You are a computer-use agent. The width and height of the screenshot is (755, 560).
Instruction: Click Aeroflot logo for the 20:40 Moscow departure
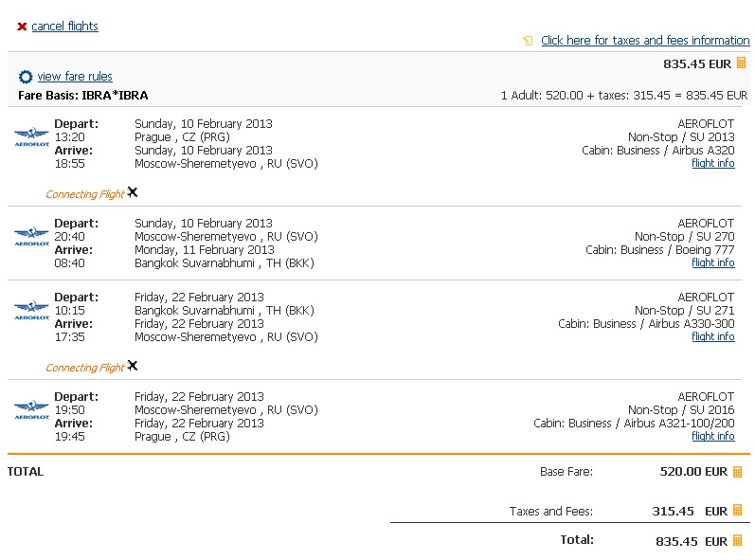click(x=31, y=236)
